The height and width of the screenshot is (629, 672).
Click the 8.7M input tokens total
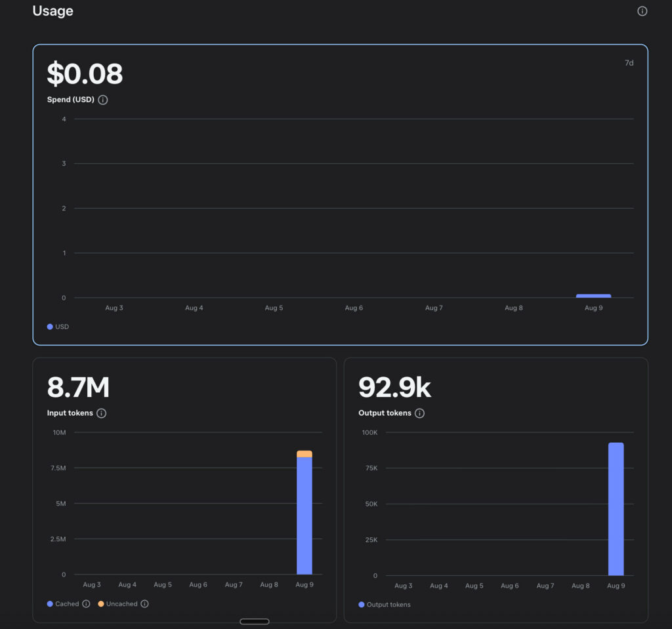coord(78,388)
